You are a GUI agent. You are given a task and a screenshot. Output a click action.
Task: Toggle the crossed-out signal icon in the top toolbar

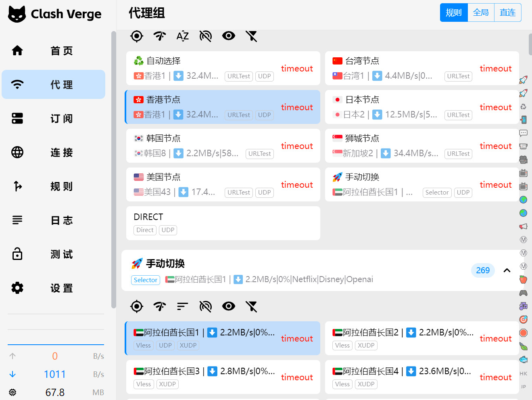pyautogui.click(x=206, y=36)
